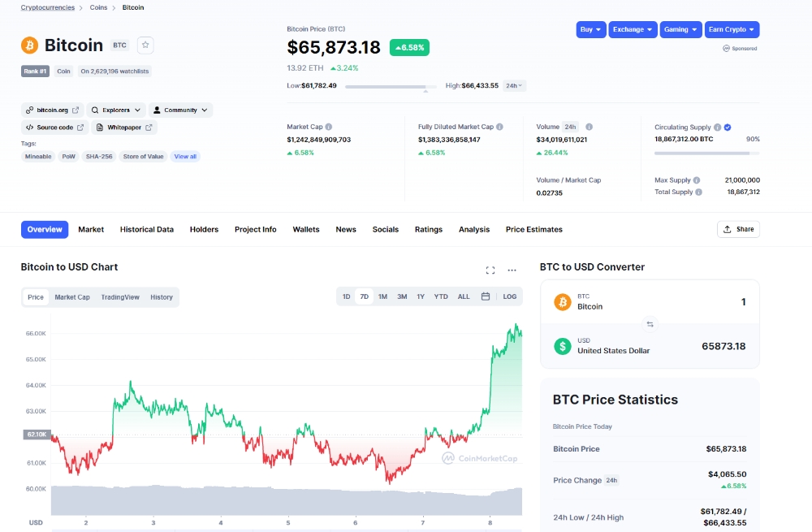
Task: Select the Overview tab
Action: (45, 230)
